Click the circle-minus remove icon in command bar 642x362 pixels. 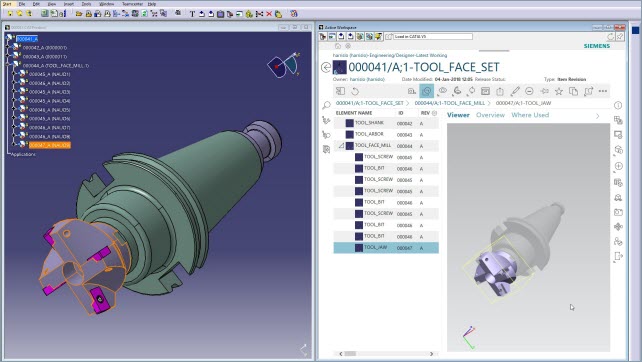pos(529,91)
